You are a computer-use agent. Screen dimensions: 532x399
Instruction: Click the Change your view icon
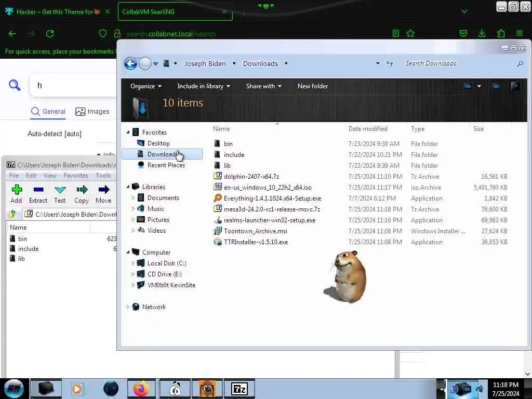click(x=468, y=86)
